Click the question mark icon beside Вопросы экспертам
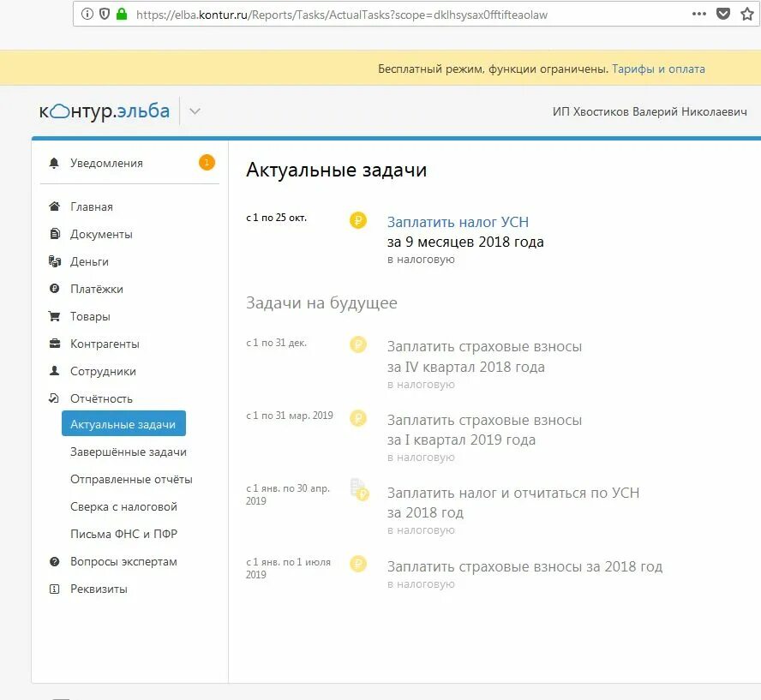 point(54,562)
